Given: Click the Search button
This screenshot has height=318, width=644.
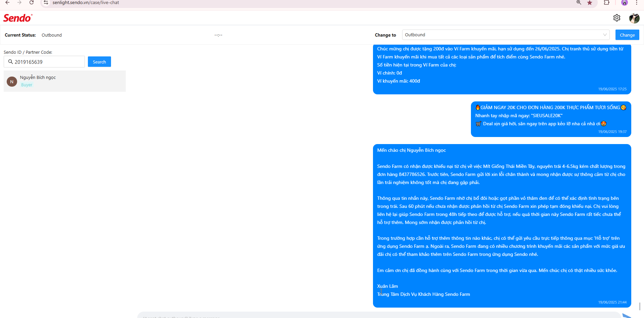Looking at the screenshot, I should point(99,62).
